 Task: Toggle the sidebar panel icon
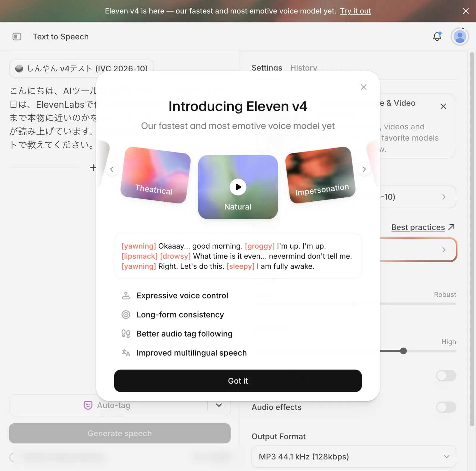point(17,37)
